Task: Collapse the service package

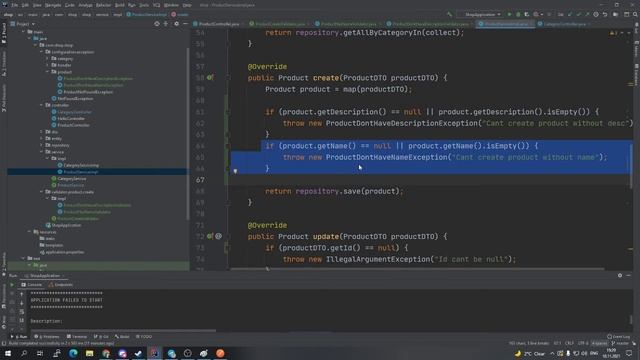Action: pyautogui.click(x=42, y=152)
